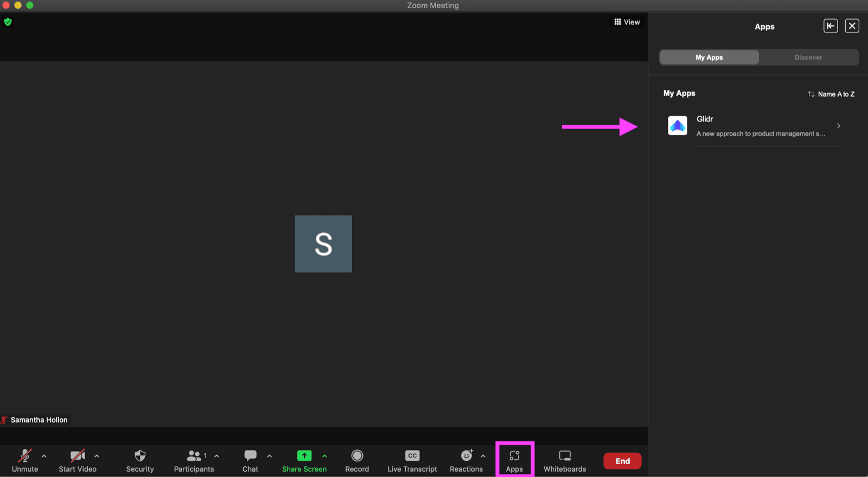The image size is (868, 477).
Task: Click the Glidr app name
Action: (x=705, y=119)
